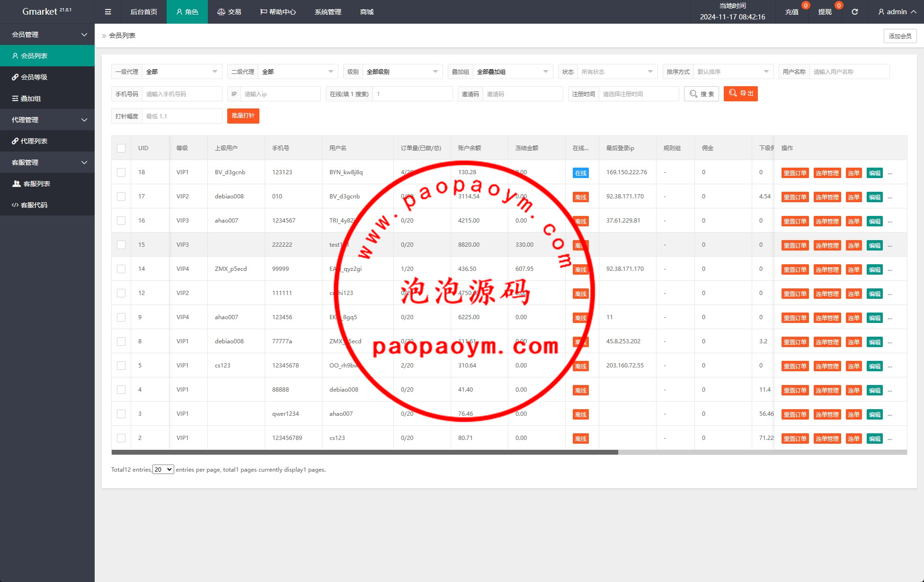Check the row checkbox for UID 12
This screenshot has height=582, width=924.
pyautogui.click(x=121, y=293)
